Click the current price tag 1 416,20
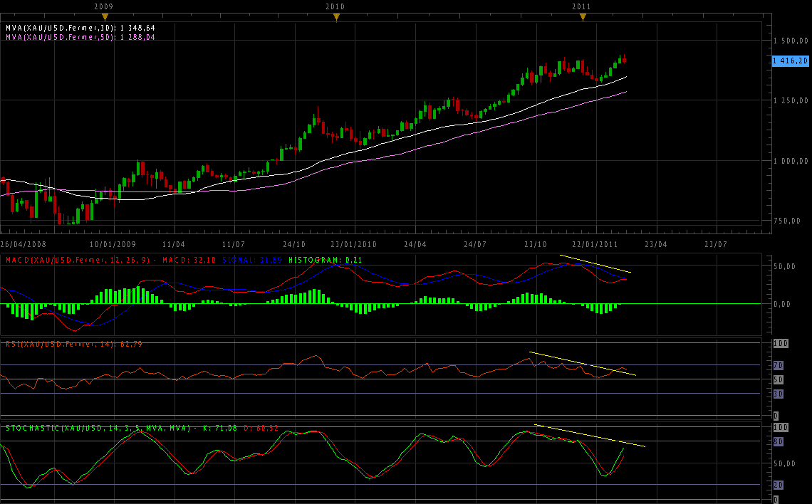 pos(790,62)
